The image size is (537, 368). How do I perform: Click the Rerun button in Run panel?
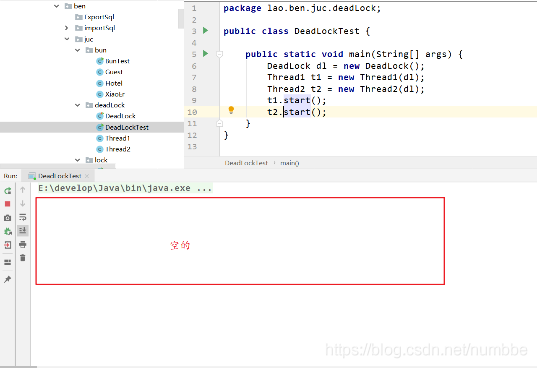click(x=8, y=191)
